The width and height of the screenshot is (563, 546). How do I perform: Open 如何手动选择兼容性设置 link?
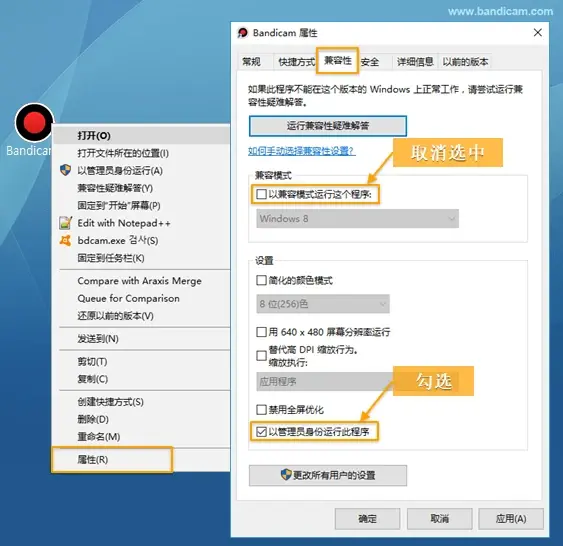302,151
